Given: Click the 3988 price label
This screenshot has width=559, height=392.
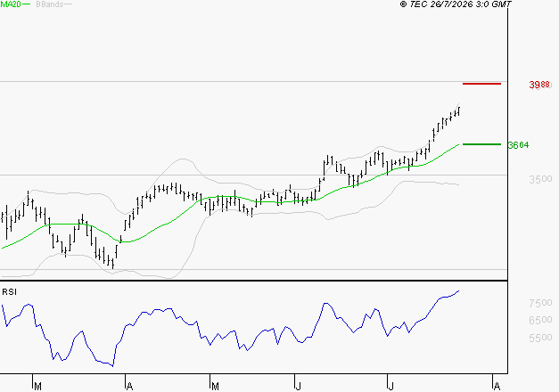Looking at the screenshot, I should [539, 85].
